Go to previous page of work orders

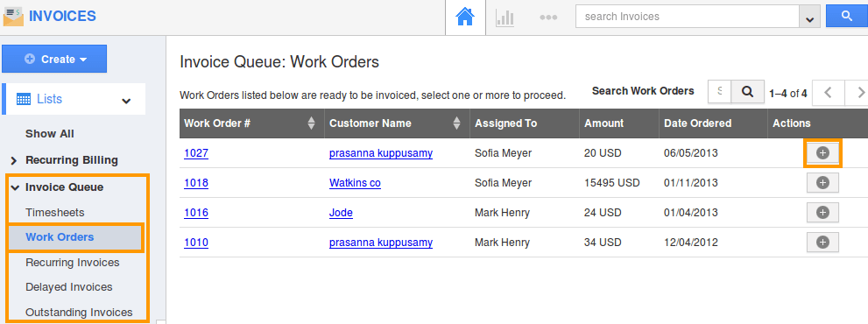pyautogui.click(x=828, y=93)
